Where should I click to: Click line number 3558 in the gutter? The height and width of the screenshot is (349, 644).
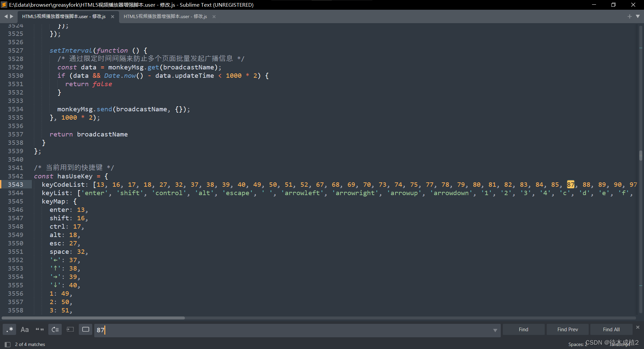[x=15, y=310]
